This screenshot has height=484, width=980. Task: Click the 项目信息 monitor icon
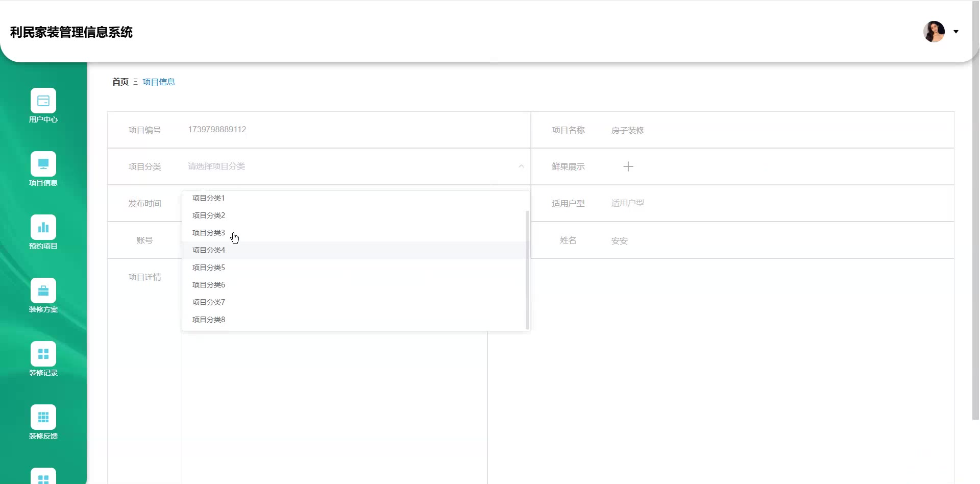pyautogui.click(x=43, y=164)
